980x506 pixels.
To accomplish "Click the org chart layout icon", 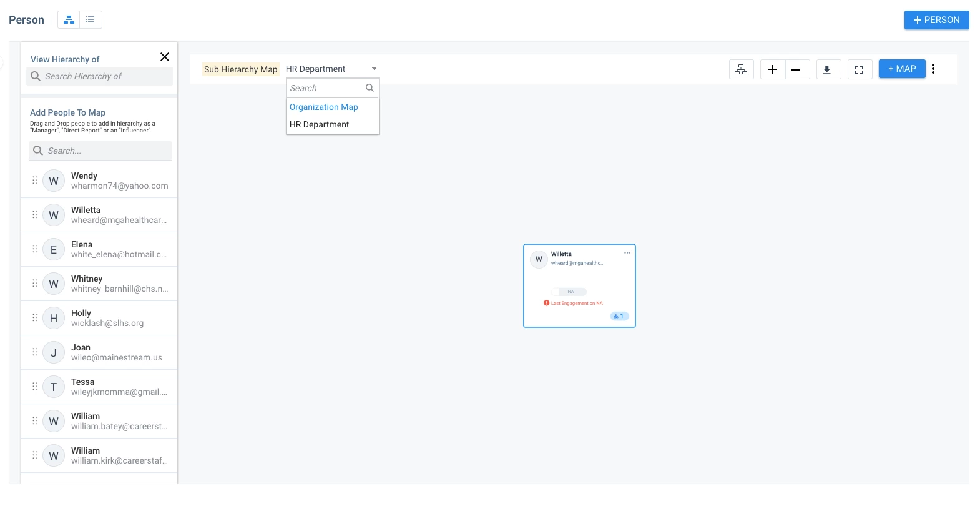I will pos(741,69).
